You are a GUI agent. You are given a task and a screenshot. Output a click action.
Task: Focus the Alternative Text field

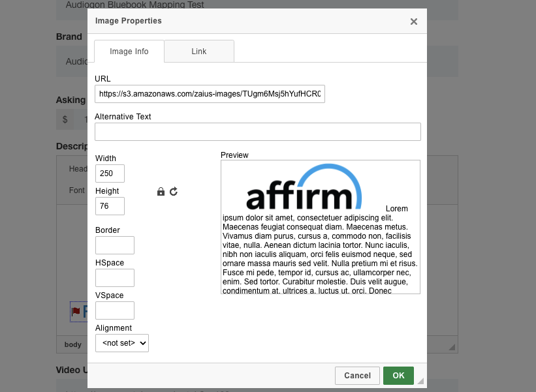coord(258,132)
